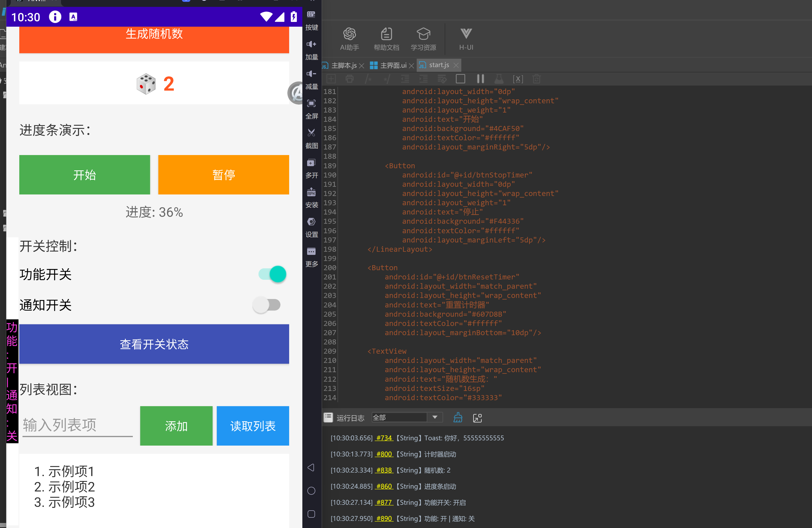Open log line link #734
812x528 pixels.
coord(384,438)
